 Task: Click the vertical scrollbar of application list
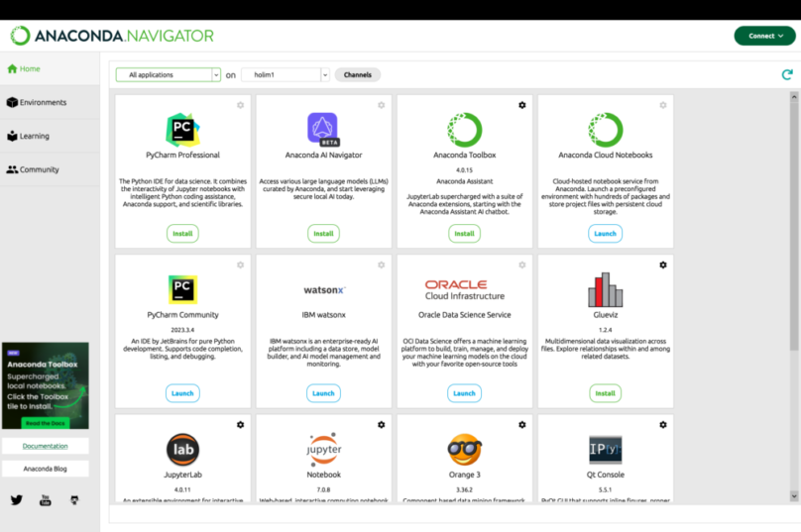[x=794, y=297]
